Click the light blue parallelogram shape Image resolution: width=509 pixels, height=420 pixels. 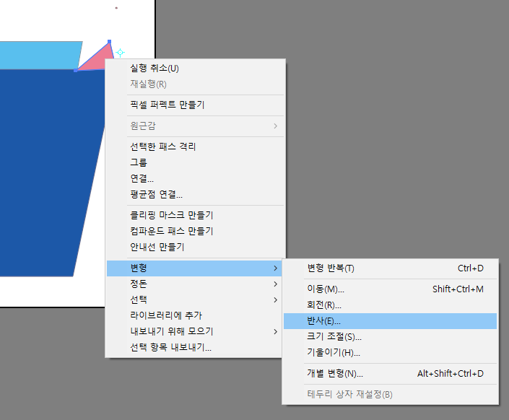click(x=39, y=55)
